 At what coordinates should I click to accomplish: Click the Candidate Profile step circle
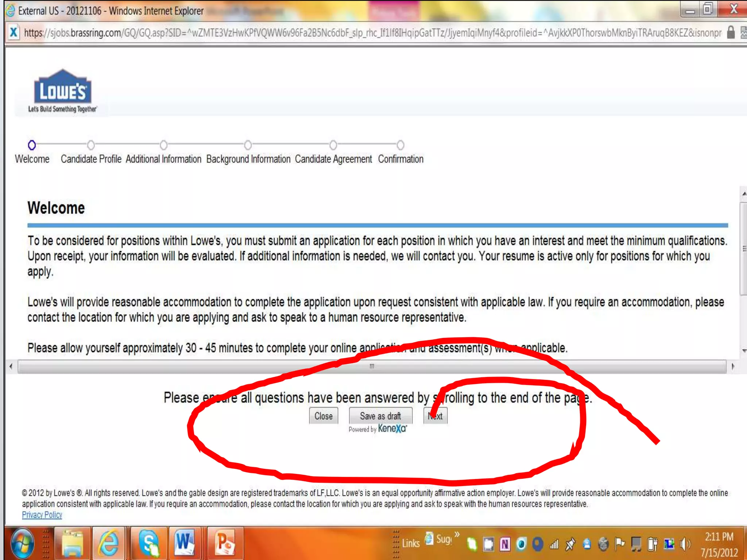point(91,145)
